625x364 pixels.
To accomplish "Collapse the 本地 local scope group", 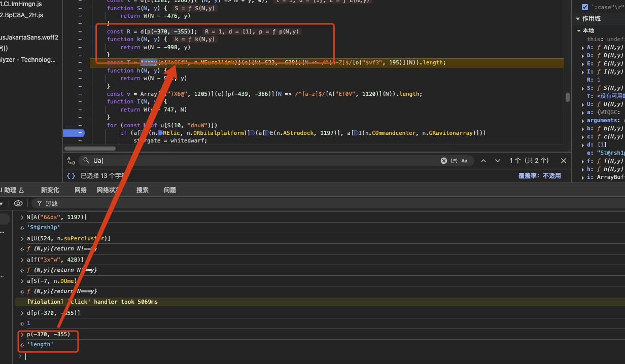I will point(580,30).
